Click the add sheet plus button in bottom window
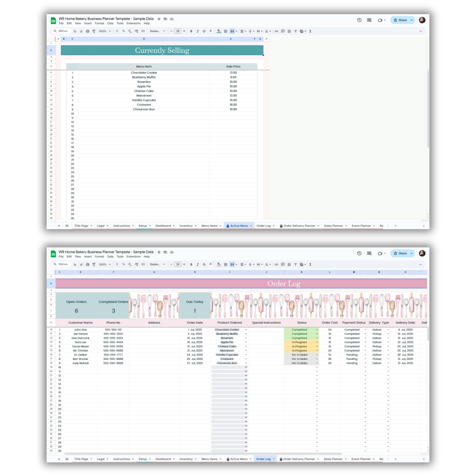 (x=59, y=459)
